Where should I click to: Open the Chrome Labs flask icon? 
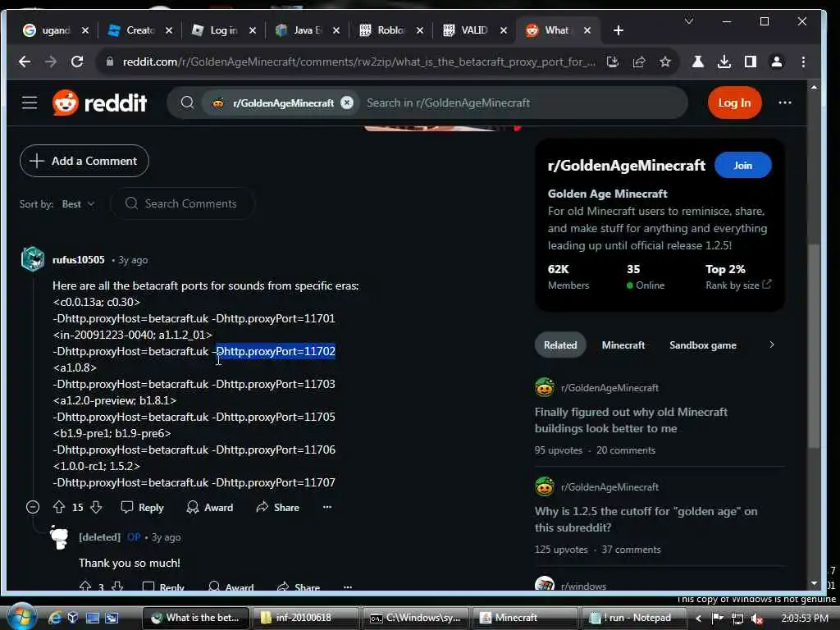point(697,62)
